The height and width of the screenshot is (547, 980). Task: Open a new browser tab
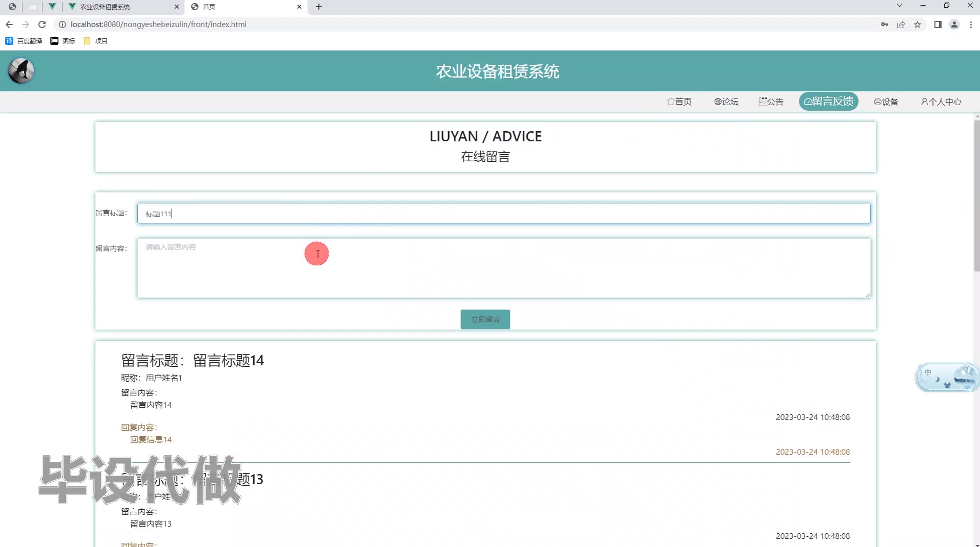click(x=318, y=7)
